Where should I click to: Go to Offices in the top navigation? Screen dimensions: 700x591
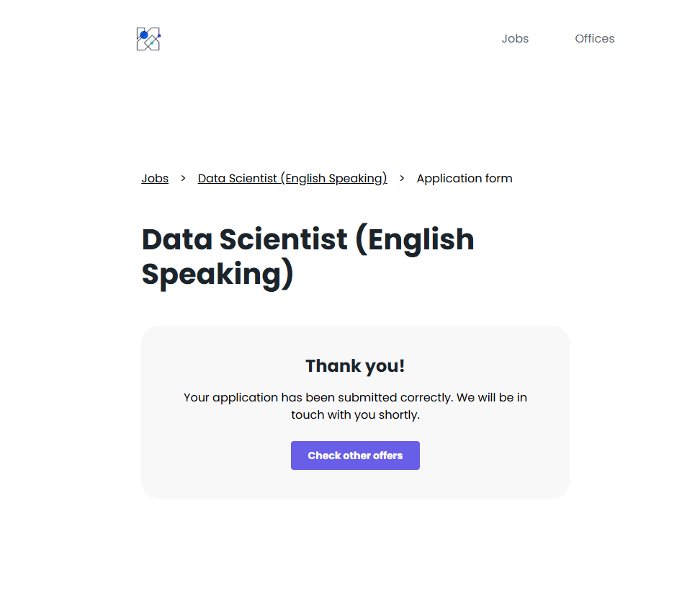tap(594, 39)
